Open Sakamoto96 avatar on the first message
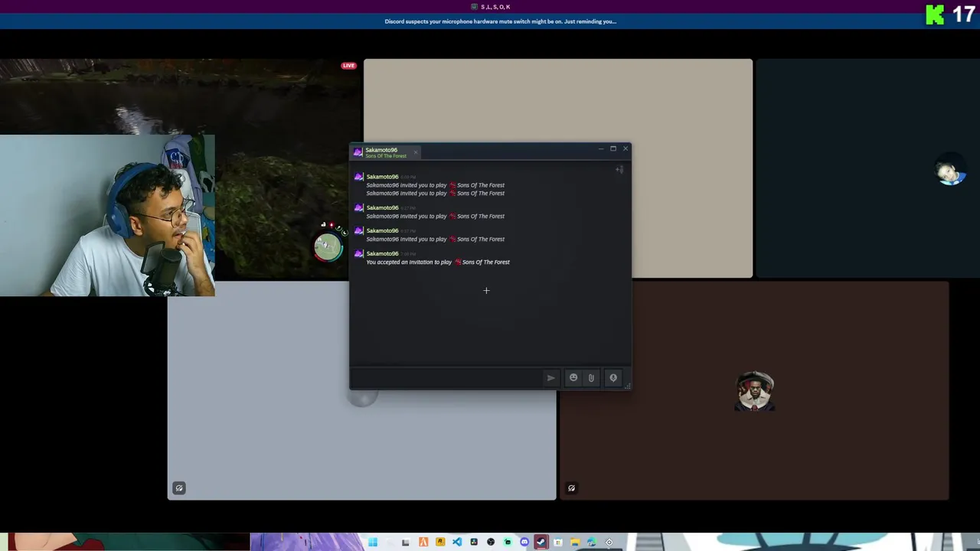This screenshot has width=980, height=551. pos(358,177)
